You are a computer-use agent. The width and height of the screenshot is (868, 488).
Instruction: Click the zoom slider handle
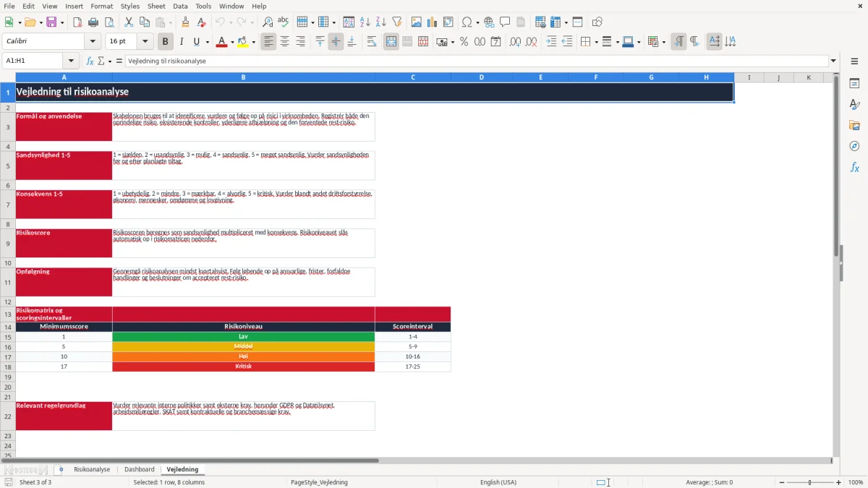(x=809, y=482)
